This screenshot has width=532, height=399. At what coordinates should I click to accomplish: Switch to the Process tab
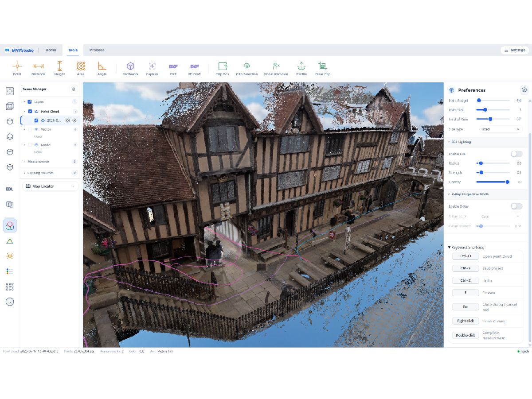click(97, 50)
